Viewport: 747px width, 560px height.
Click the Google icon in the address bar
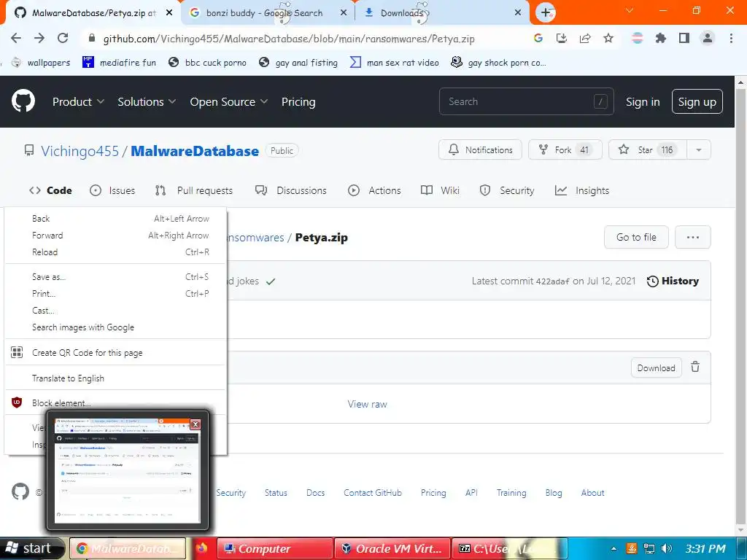coord(538,38)
